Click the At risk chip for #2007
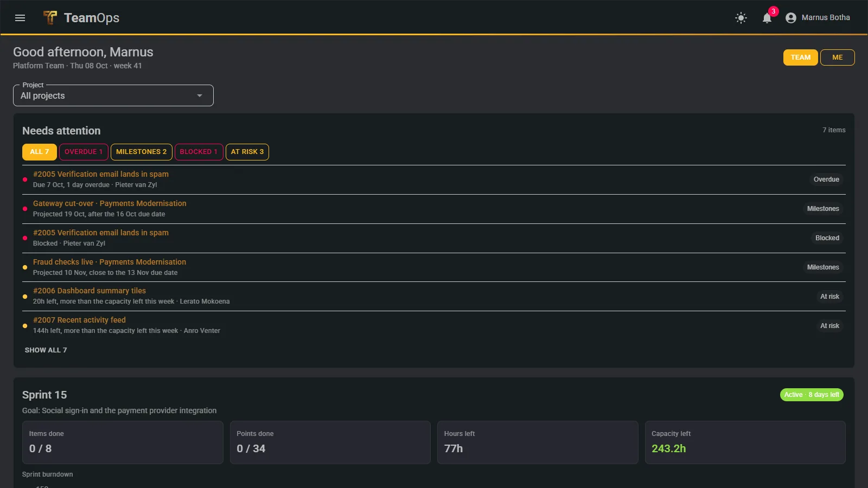Screen dimensions: 868x488 coord(829,326)
